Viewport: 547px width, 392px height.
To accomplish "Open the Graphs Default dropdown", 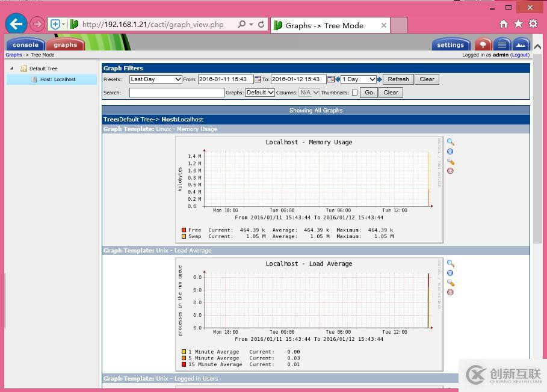I will [259, 93].
